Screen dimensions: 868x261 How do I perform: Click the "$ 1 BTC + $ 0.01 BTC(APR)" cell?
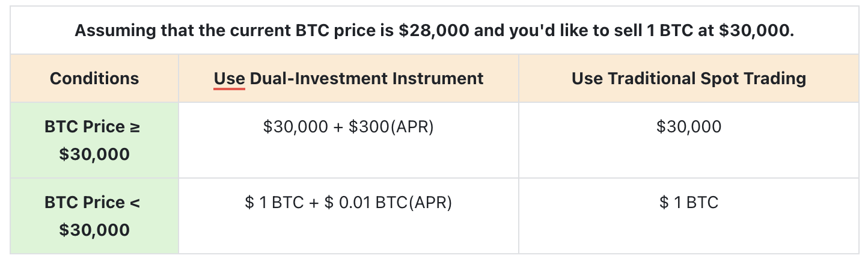point(348,203)
